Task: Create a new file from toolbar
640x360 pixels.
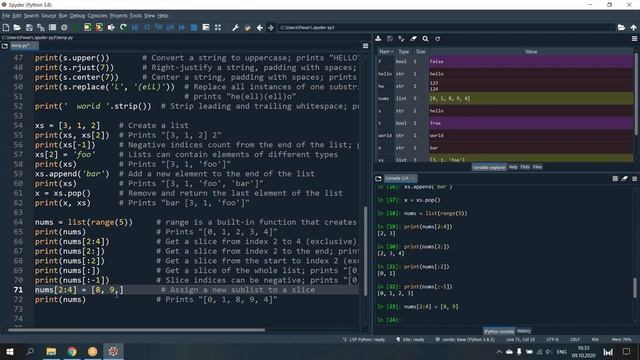Action: pos(6,27)
